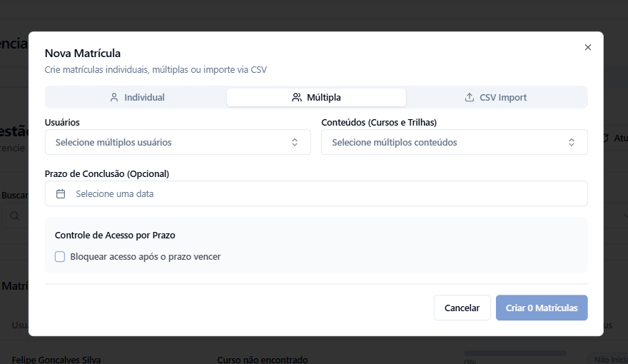Click the refresh icon behind the dialog
This screenshot has width=628, height=364.
click(x=606, y=138)
